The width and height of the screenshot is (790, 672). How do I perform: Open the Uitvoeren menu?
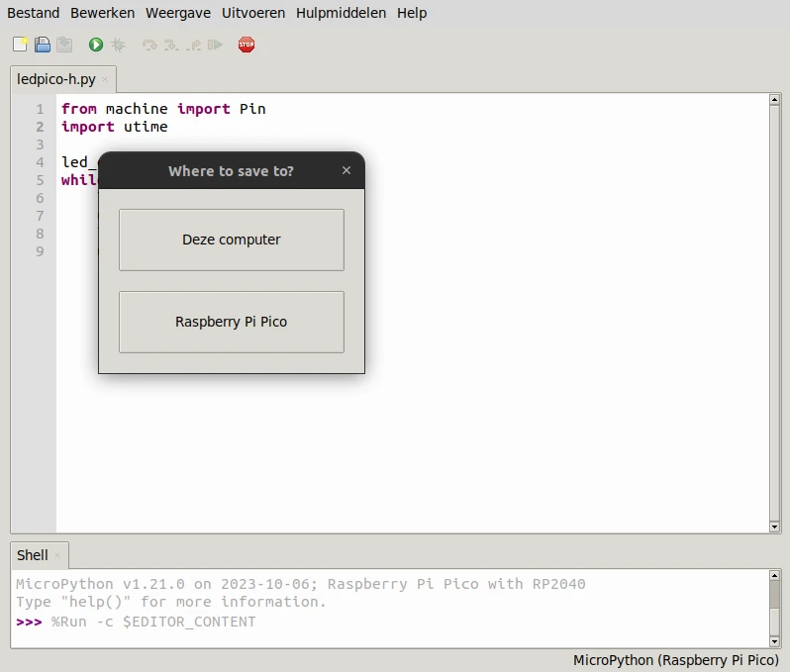(253, 13)
